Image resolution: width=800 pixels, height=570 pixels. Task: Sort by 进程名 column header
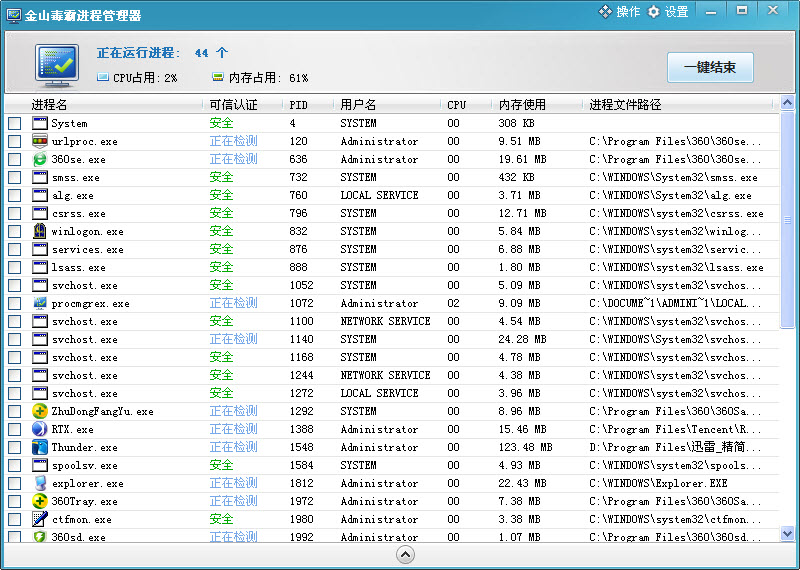[x=50, y=105]
